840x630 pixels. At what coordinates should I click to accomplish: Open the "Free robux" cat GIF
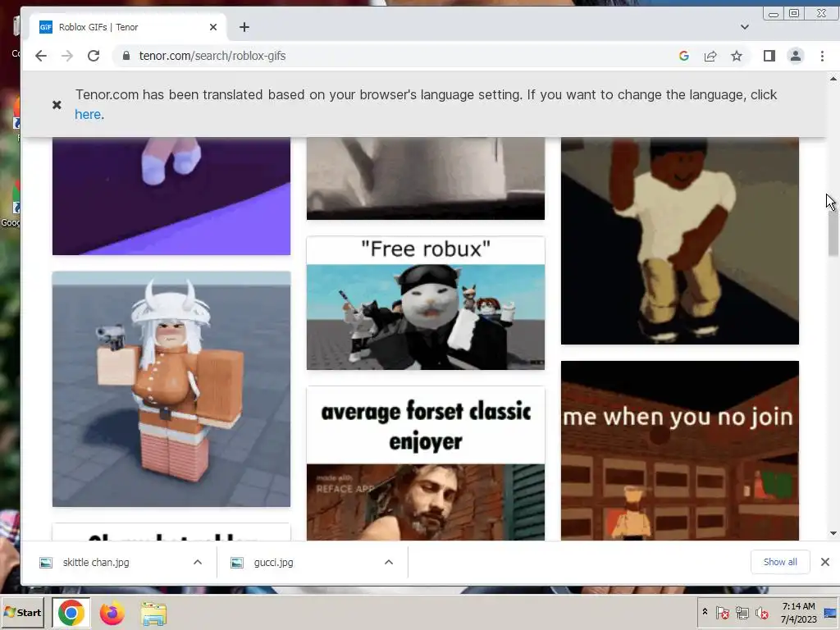(426, 304)
